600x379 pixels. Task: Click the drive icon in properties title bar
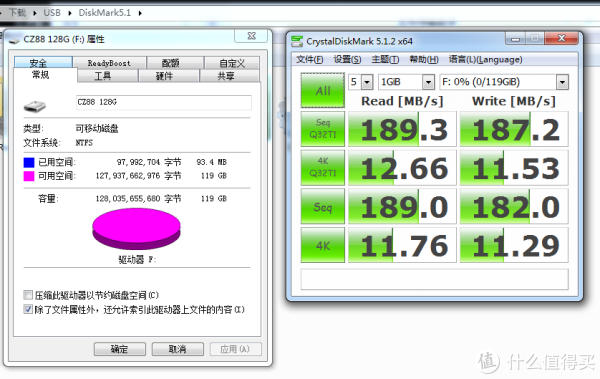point(14,40)
